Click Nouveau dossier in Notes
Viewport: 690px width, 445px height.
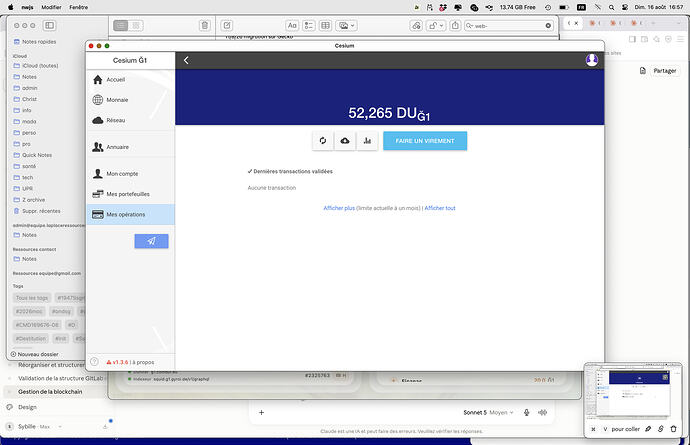click(x=34, y=354)
